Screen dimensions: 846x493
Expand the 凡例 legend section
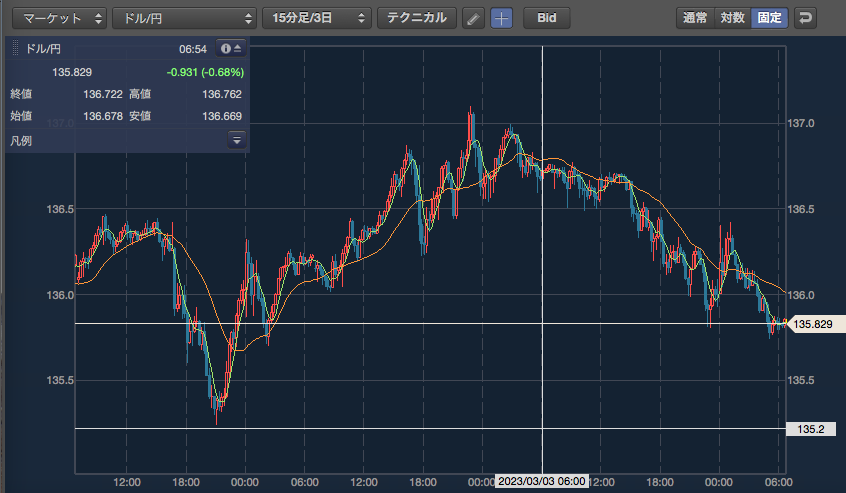pyautogui.click(x=237, y=140)
